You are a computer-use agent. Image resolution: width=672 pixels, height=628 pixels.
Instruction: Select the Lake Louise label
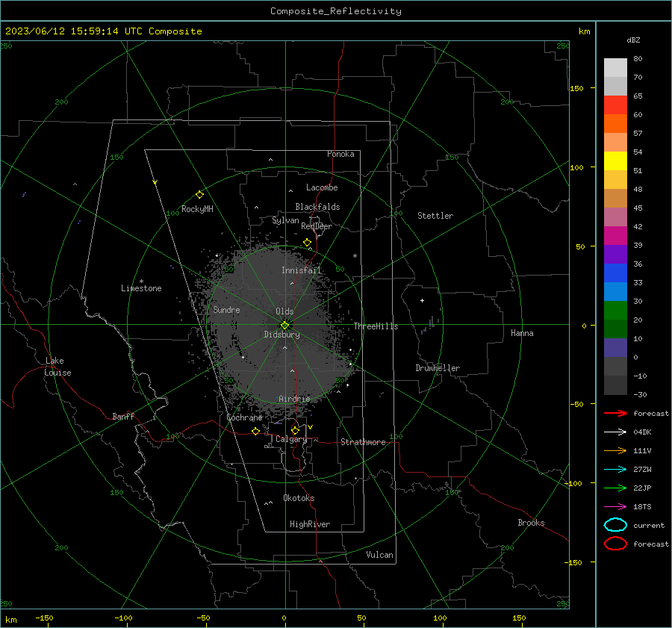click(x=57, y=367)
